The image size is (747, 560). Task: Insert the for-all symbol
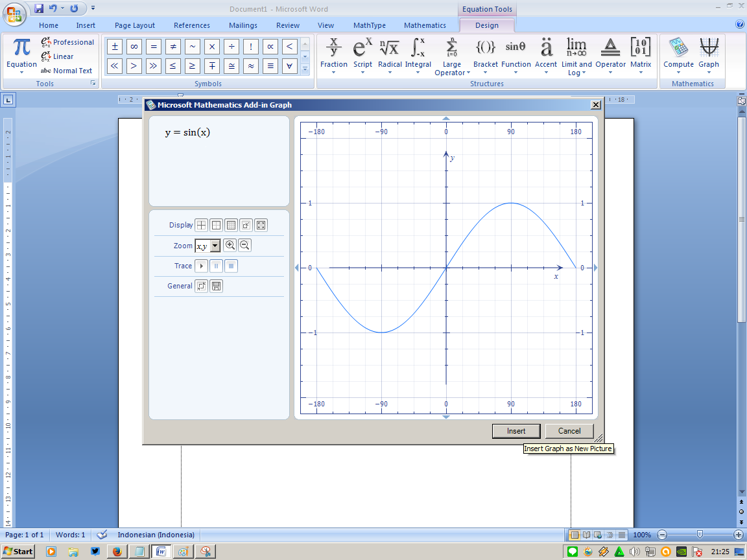[x=290, y=66]
